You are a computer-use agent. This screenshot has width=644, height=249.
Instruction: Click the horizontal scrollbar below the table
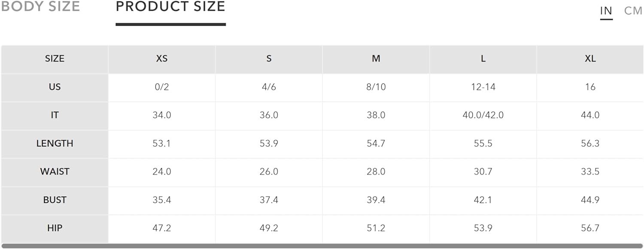point(322,246)
